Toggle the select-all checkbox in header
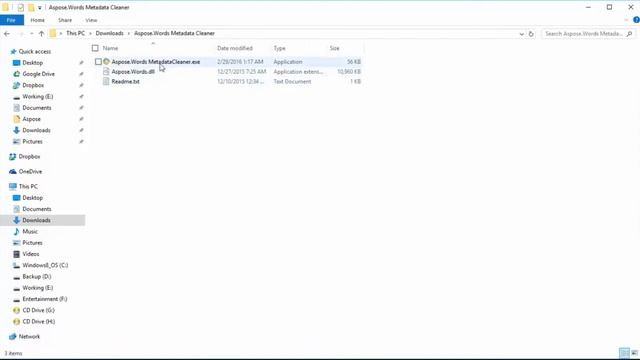 [x=95, y=48]
